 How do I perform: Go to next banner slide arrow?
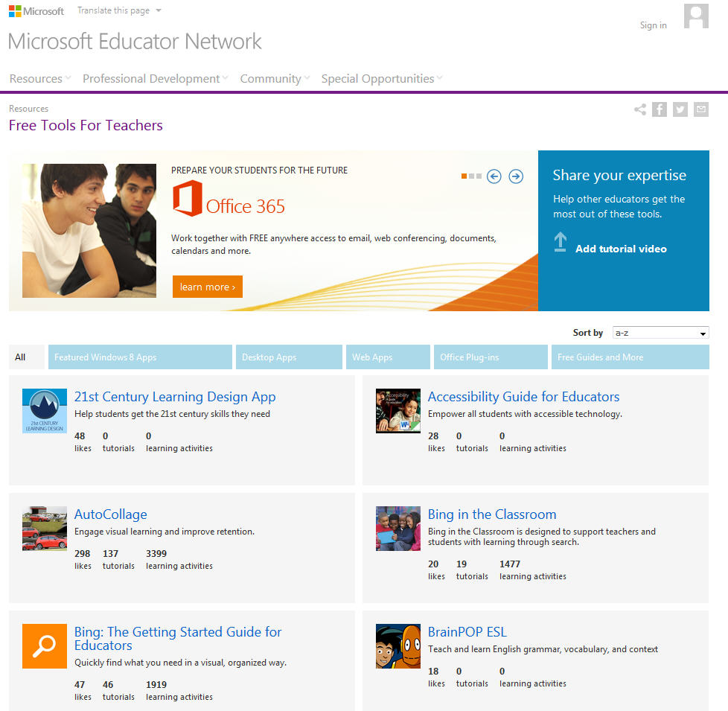(516, 176)
